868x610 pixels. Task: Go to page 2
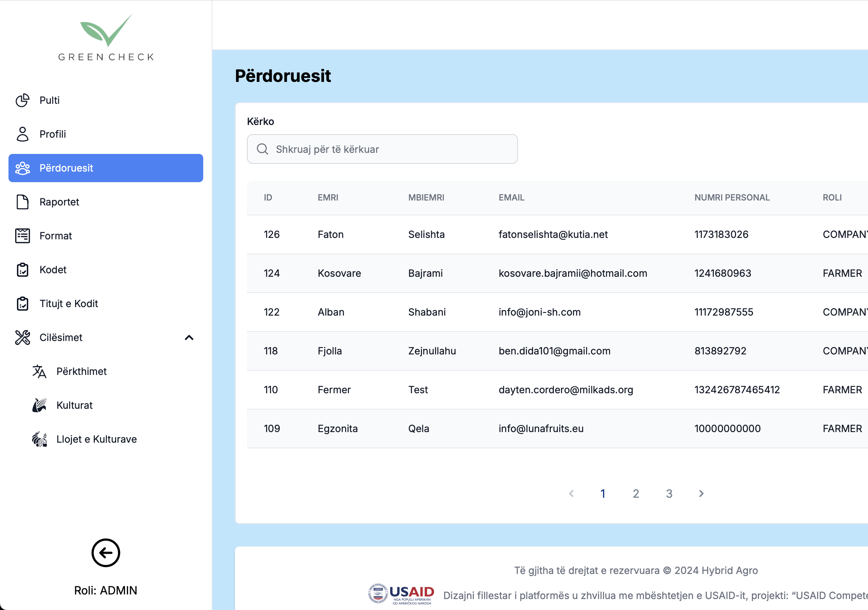point(636,494)
